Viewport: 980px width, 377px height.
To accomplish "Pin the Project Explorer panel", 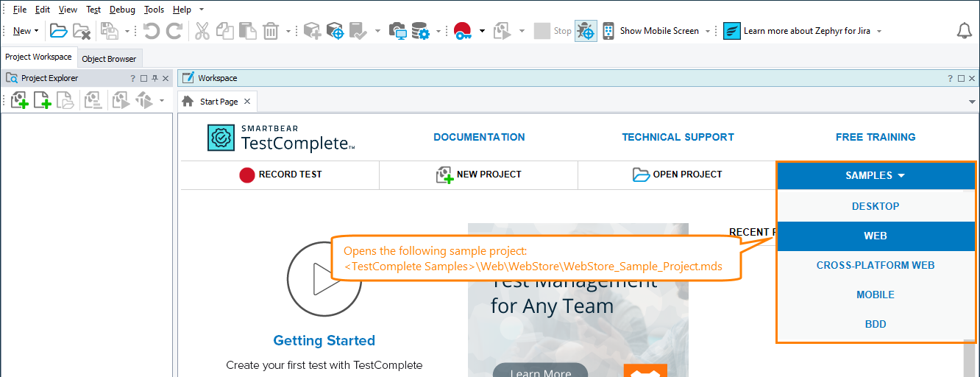I will click(155, 78).
